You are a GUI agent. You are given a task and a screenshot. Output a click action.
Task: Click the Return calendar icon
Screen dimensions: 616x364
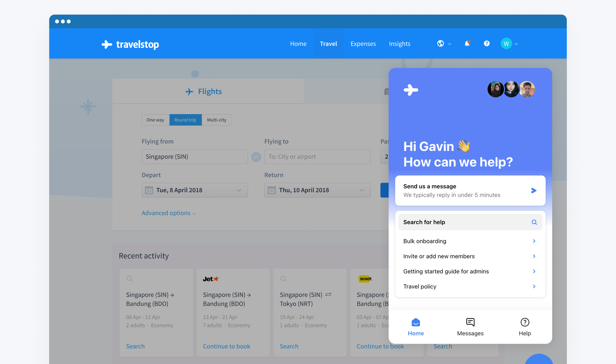coord(272,190)
